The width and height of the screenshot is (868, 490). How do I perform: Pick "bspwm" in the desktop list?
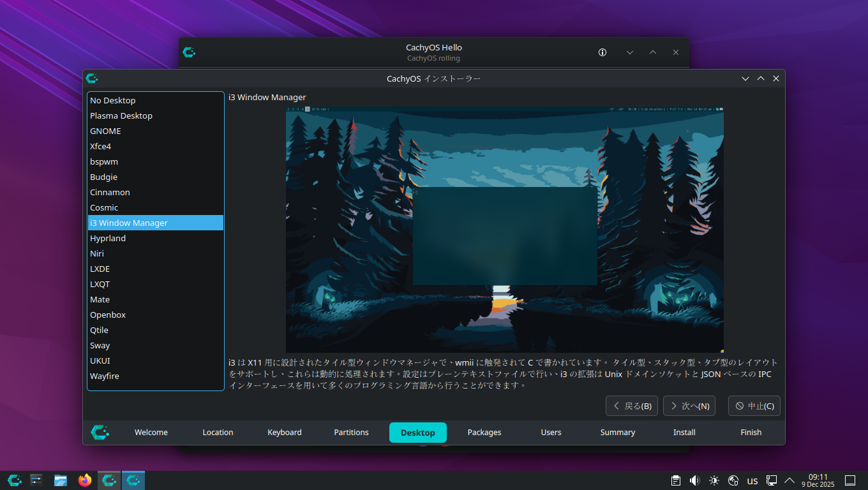pyautogui.click(x=156, y=161)
